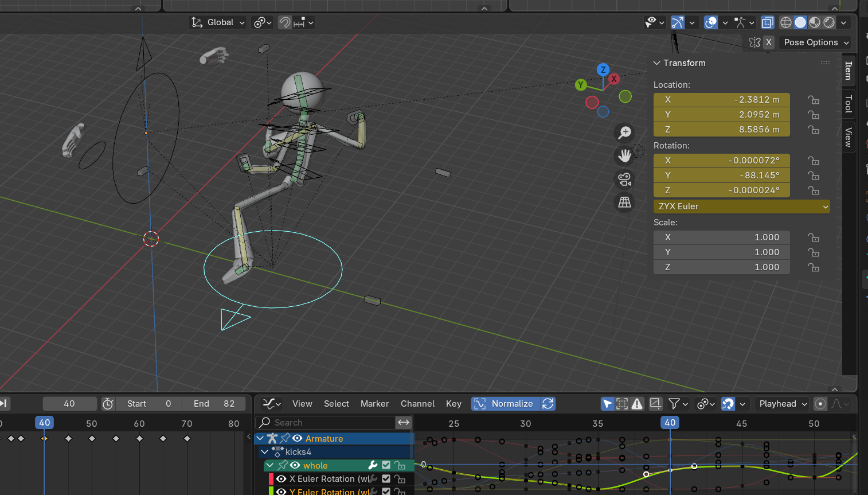The image size is (868, 495).
Task: Toggle only show selected arrow icon
Action: (x=608, y=404)
